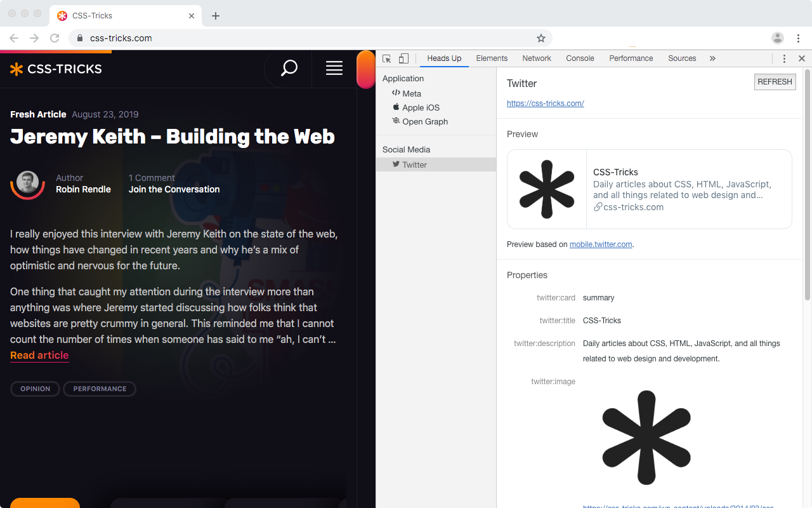Click the August 23, 2019 date
The image size is (812, 508).
tap(105, 114)
